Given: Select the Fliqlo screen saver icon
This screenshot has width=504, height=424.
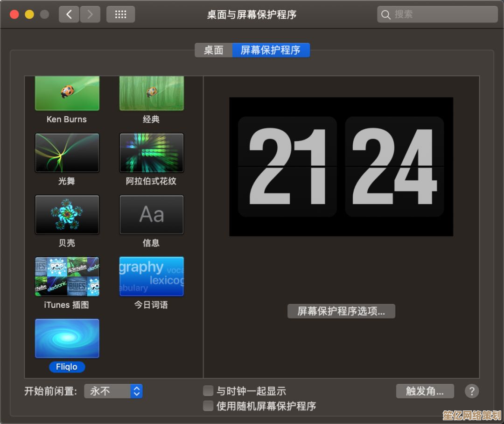Looking at the screenshot, I should (67, 339).
